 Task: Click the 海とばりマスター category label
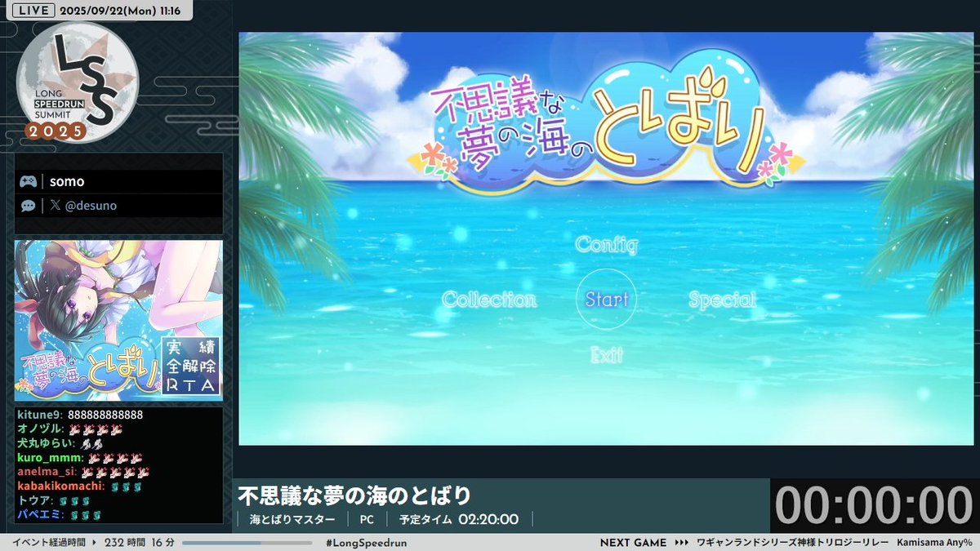(292, 519)
